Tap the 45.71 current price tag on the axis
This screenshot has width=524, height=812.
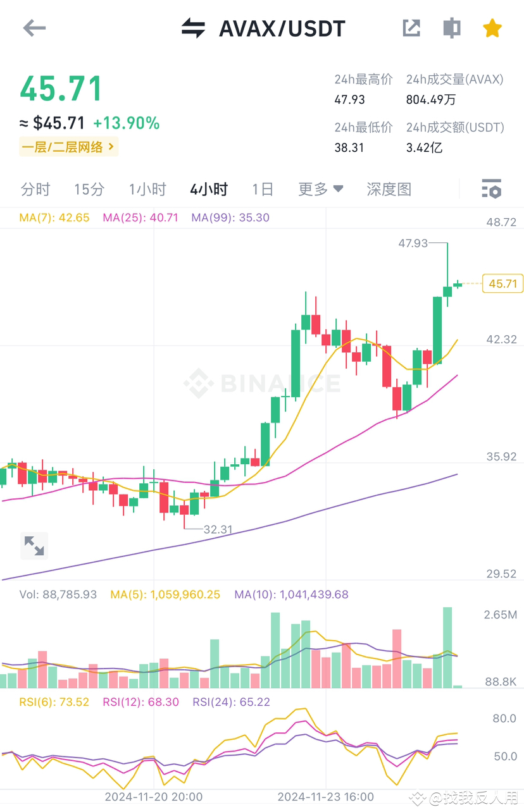point(502,283)
